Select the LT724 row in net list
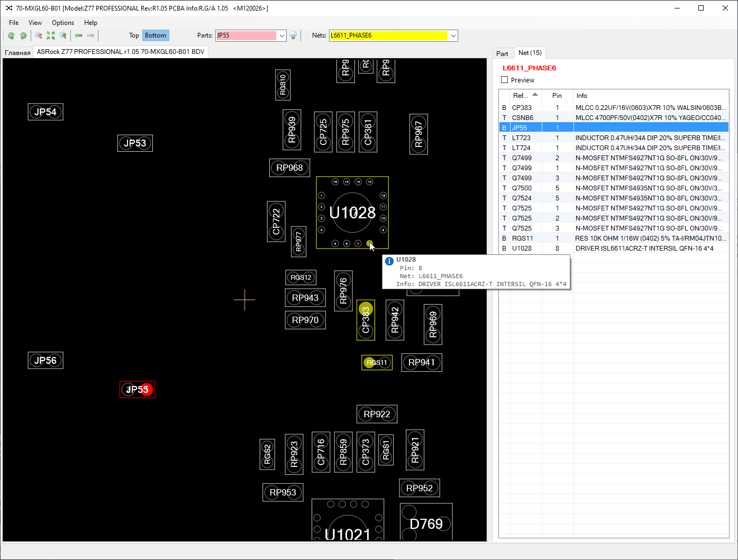The image size is (738, 560). [x=614, y=148]
